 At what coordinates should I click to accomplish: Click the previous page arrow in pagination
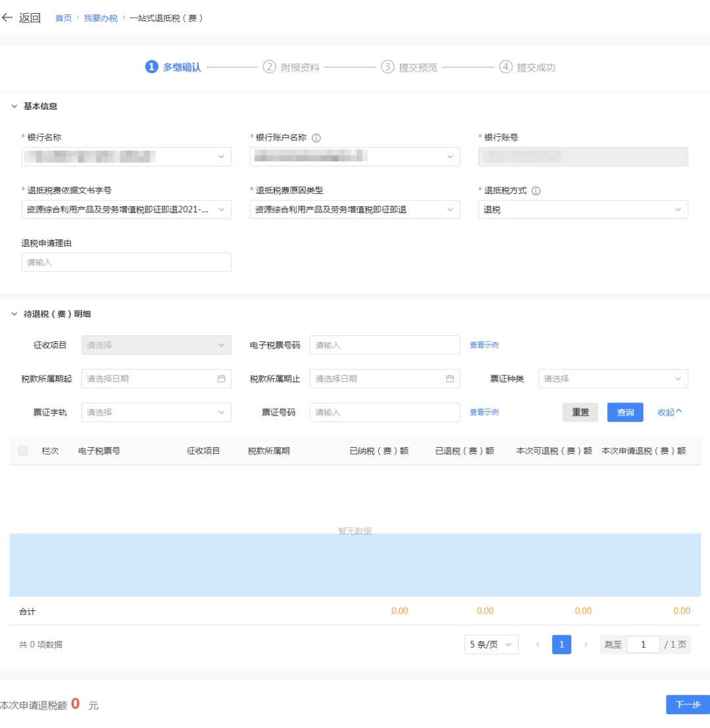point(537,644)
